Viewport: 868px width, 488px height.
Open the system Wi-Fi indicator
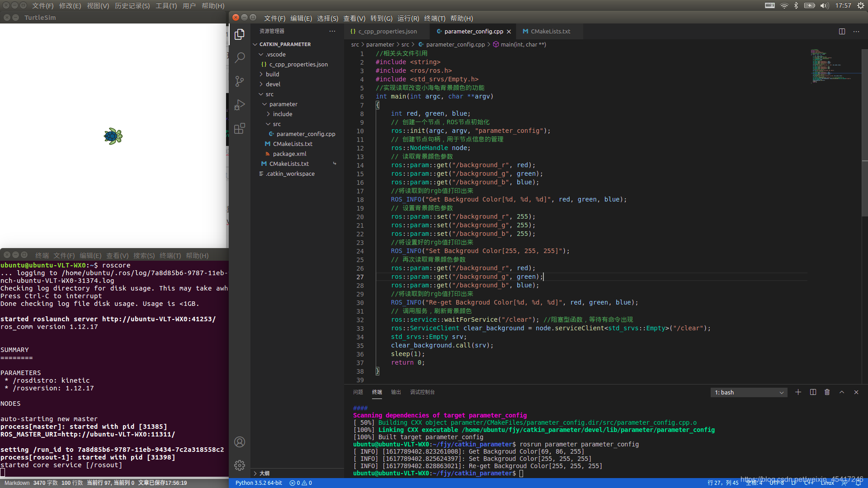click(x=784, y=5)
